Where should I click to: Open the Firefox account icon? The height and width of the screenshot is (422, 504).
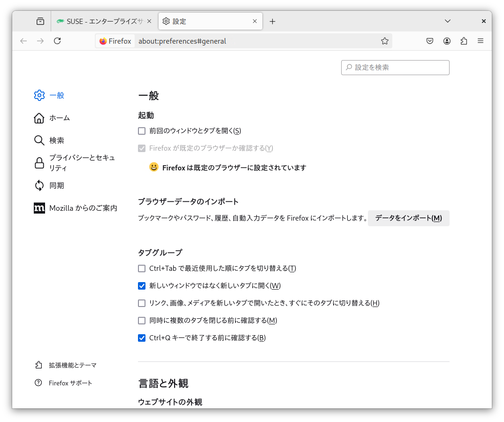447,41
